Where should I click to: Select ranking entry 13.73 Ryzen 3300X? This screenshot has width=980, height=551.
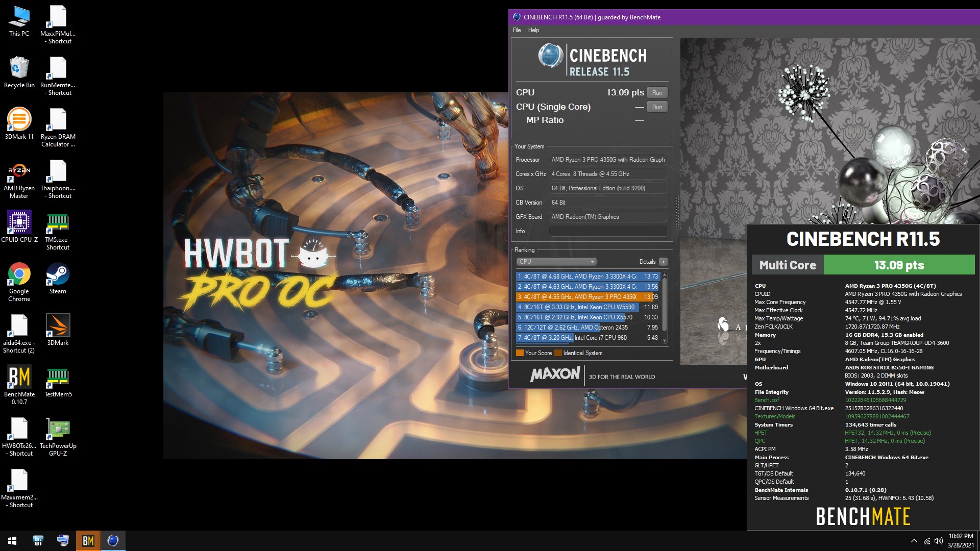click(x=588, y=277)
